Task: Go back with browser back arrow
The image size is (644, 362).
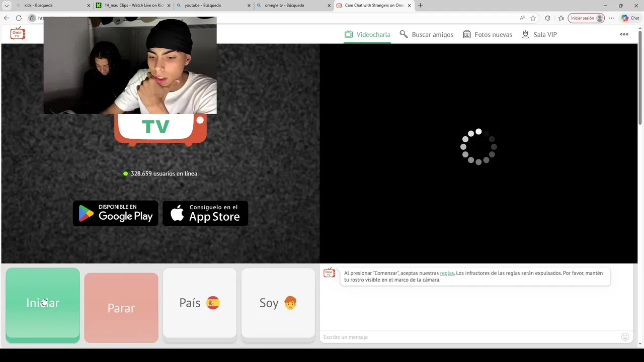Action: [x=7, y=18]
